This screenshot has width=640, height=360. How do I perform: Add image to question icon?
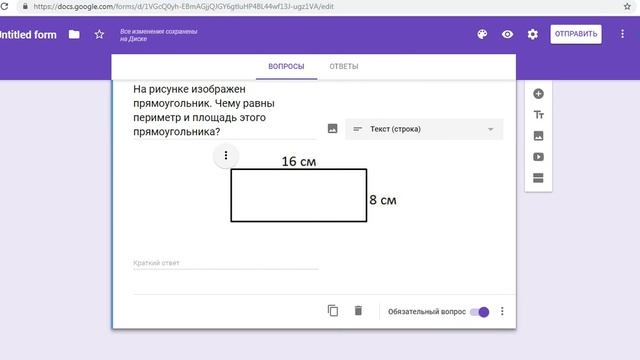point(333,129)
